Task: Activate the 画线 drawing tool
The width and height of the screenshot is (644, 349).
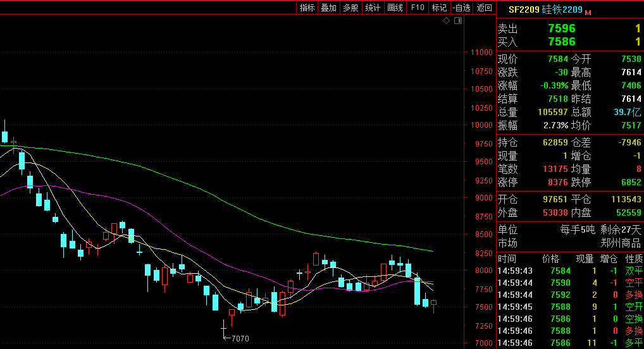Action: pyautogui.click(x=395, y=8)
